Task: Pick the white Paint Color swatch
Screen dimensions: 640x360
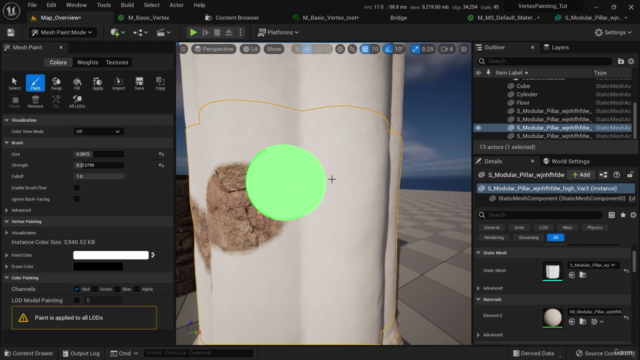Action: pos(111,255)
